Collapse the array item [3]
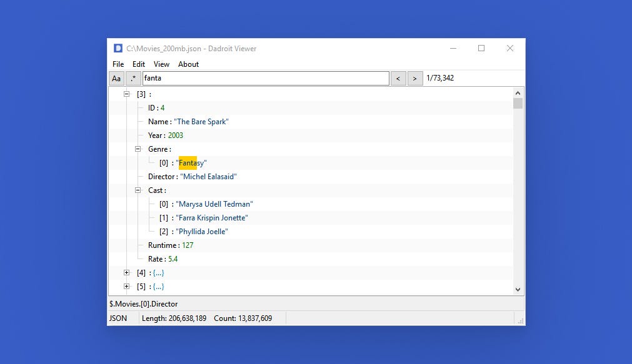Viewport: 632px width, 364px height. click(x=126, y=94)
